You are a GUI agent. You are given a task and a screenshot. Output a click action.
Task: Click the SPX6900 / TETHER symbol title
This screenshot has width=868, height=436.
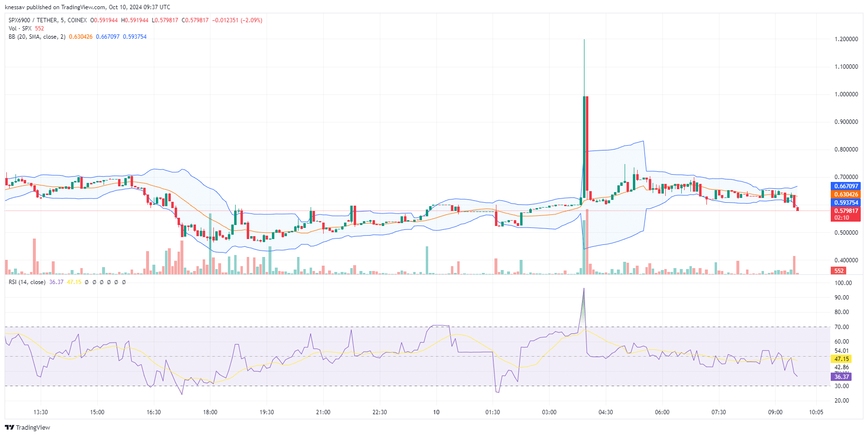coord(47,20)
